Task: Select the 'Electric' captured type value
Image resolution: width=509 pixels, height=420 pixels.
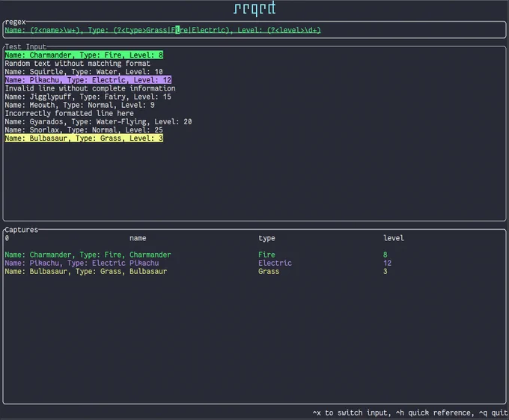Action: 275,264
